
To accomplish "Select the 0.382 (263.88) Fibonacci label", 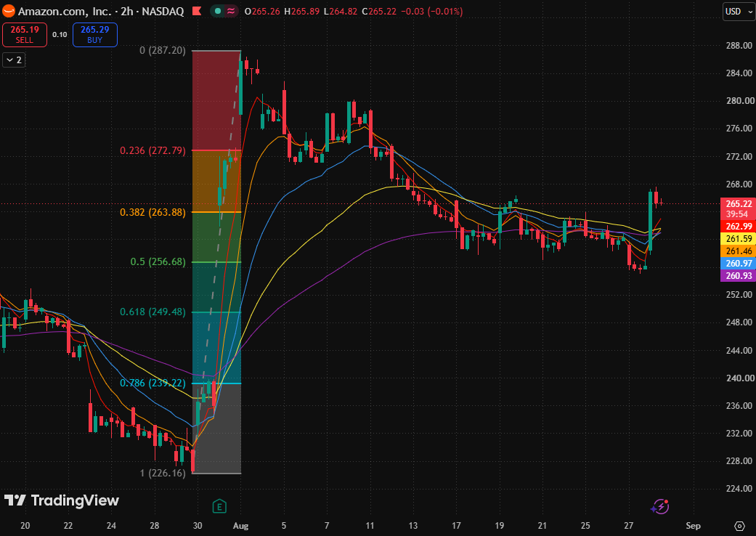I will [x=153, y=212].
